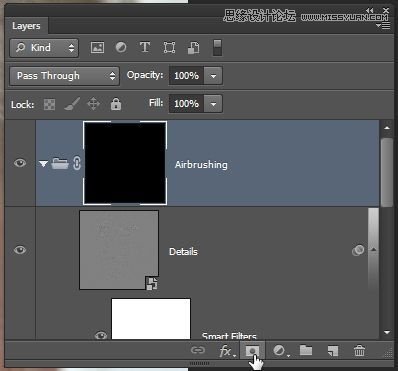Image resolution: width=398 pixels, height=371 pixels.
Task: Filter for type layers
Action: click(145, 47)
